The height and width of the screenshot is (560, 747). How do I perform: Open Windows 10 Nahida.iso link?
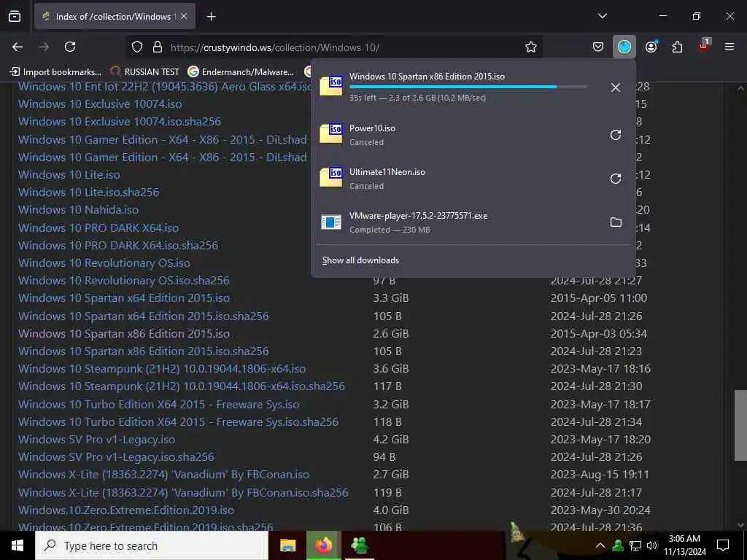[78, 210]
